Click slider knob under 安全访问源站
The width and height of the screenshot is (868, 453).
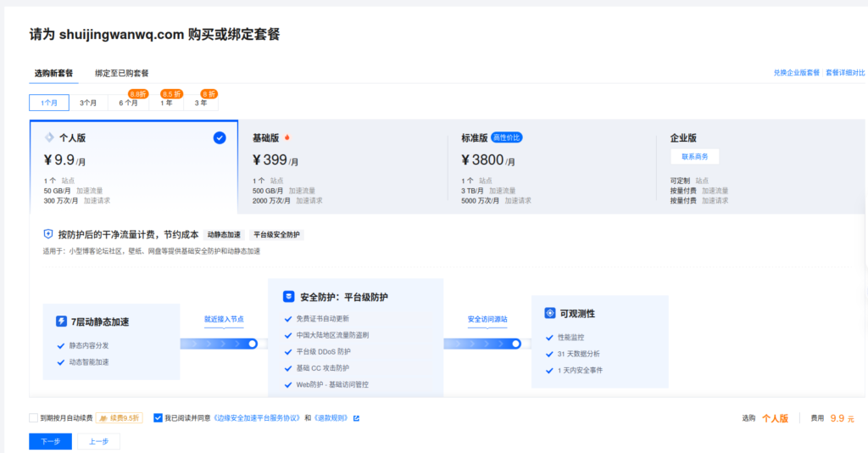(516, 344)
